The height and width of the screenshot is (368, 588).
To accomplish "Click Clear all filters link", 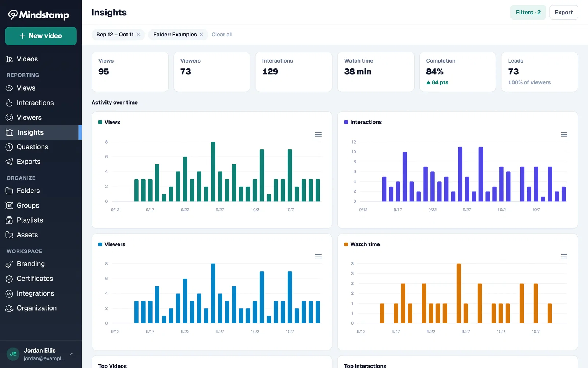I will [x=222, y=35].
